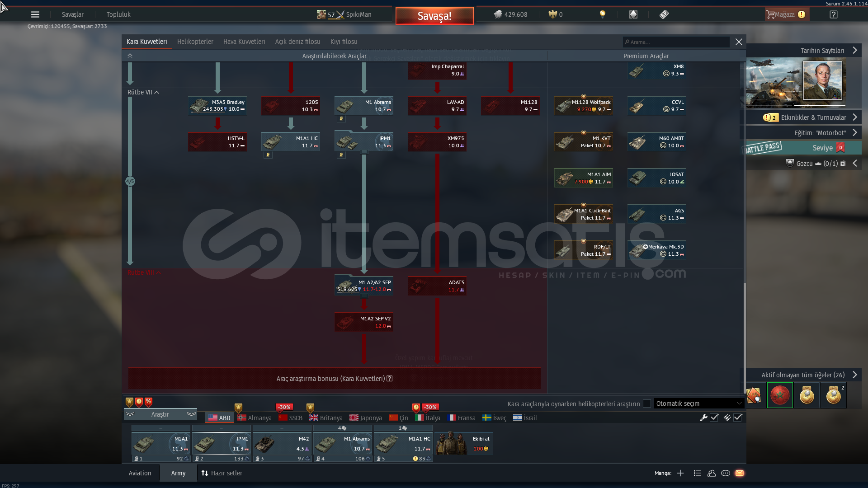This screenshot has height=488, width=868.
Task: Enable researching helicopters with ground vehicles checkbox
Action: tap(647, 404)
